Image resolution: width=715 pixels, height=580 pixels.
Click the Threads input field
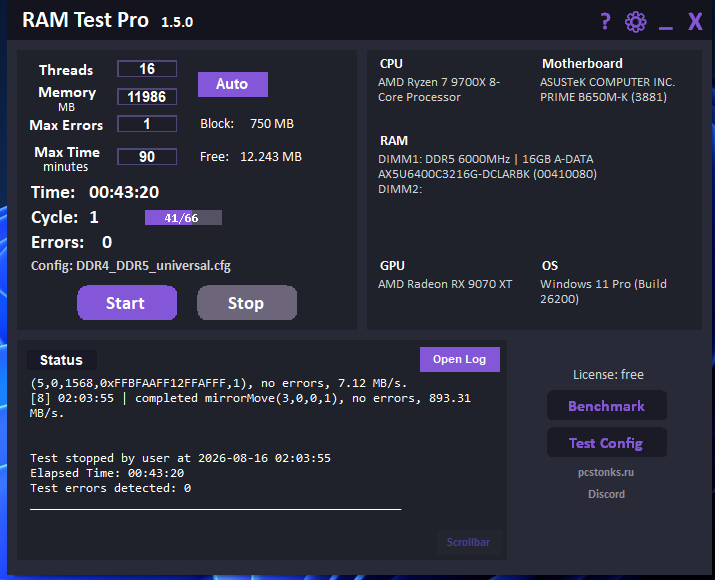(147, 69)
